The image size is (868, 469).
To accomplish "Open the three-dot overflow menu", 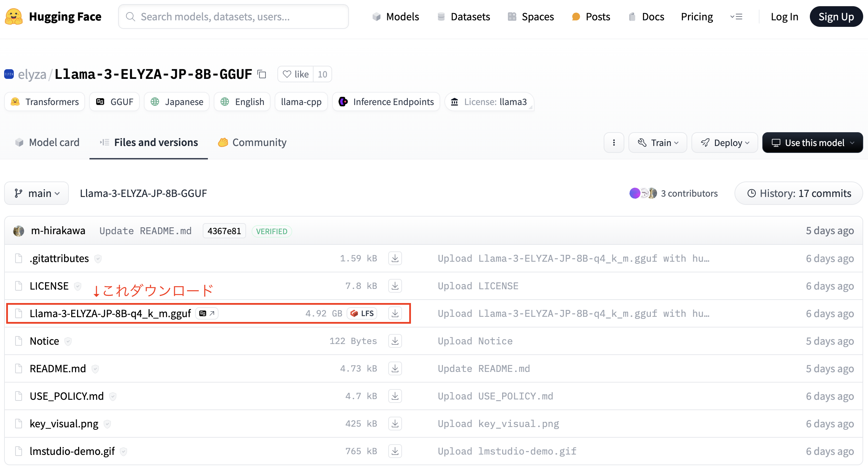I will 614,142.
